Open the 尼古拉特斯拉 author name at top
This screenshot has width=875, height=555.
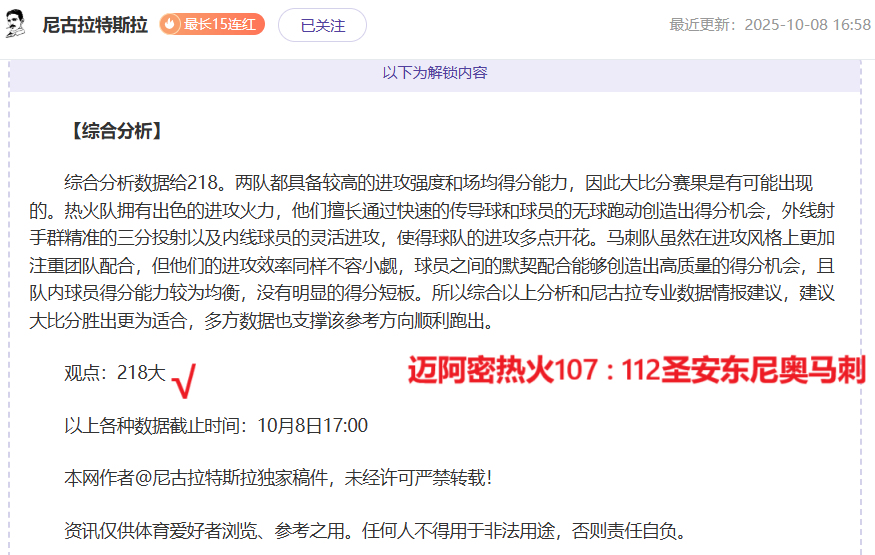[95, 25]
